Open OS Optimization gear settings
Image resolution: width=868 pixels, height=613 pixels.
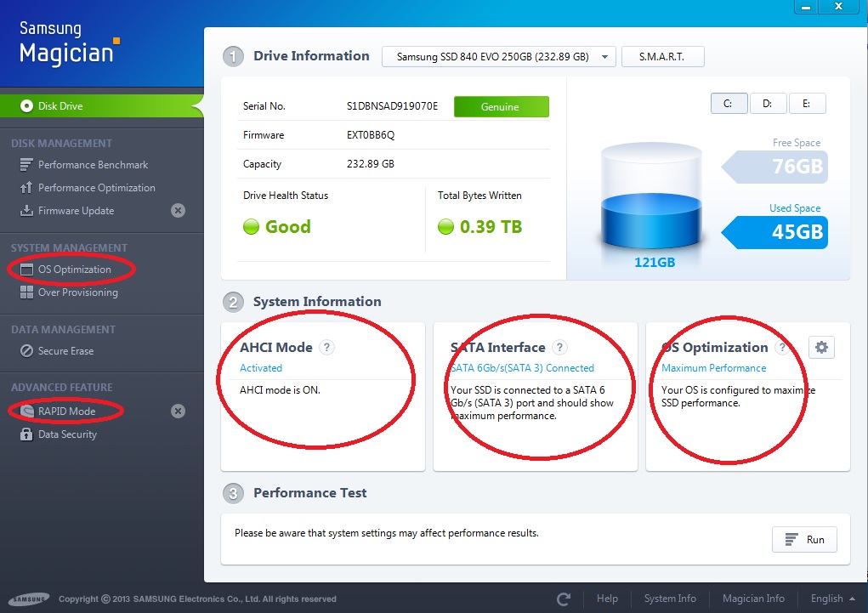821,347
